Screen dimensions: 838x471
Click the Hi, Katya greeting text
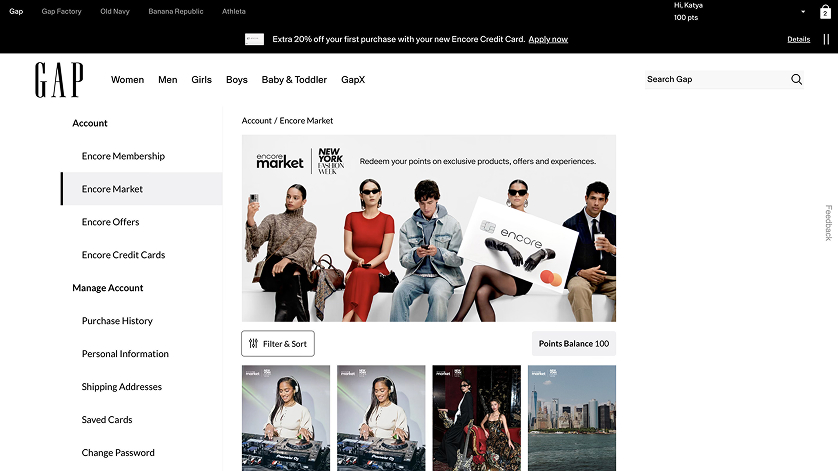point(688,5)
